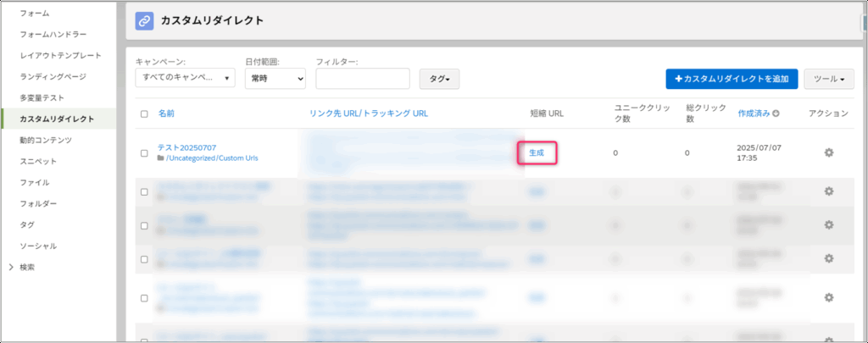Expand the ツール dropdown menu
This screenshot has height=343, width=868.
[x=829, y=79]
